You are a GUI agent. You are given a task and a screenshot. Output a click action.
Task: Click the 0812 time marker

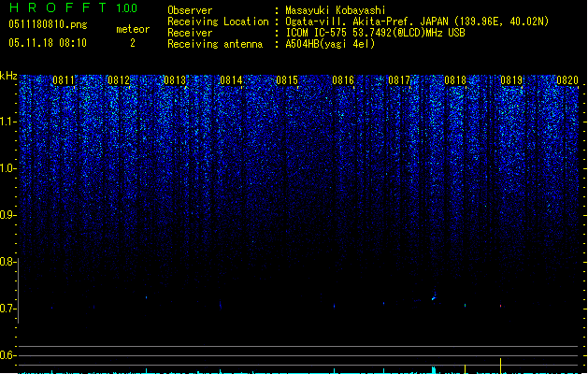[119, 80]
